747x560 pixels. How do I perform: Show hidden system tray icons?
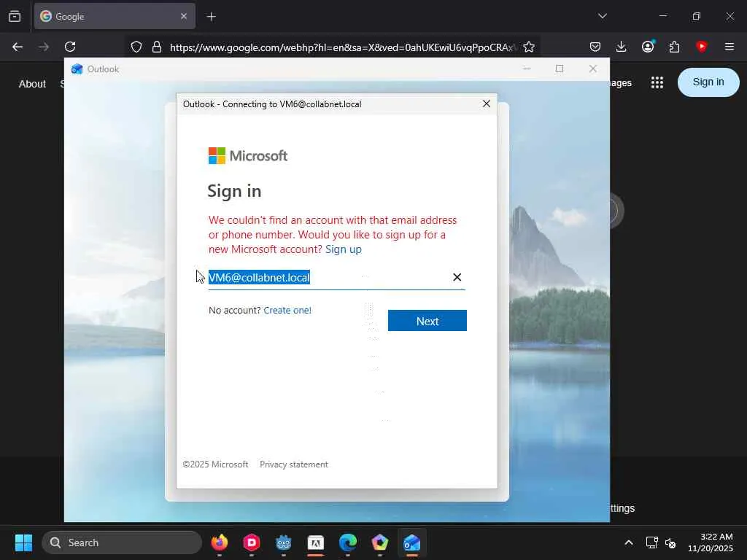point(628,542)
